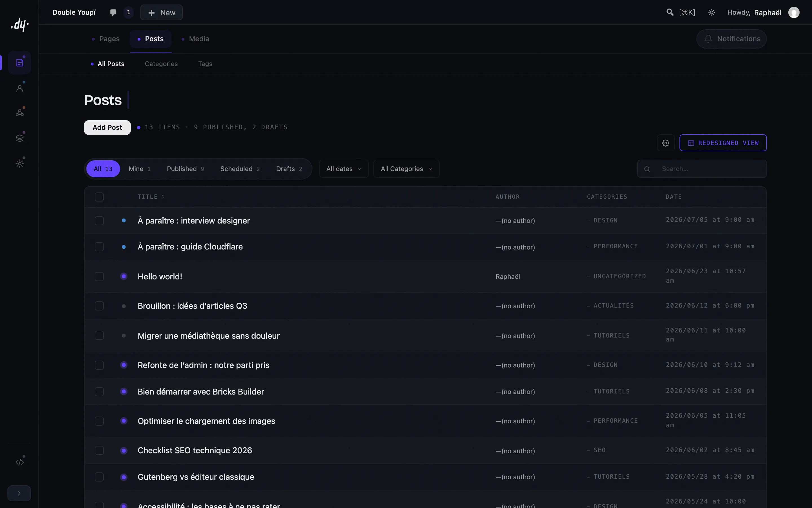Switch to Redesigned View

[723, 143]
